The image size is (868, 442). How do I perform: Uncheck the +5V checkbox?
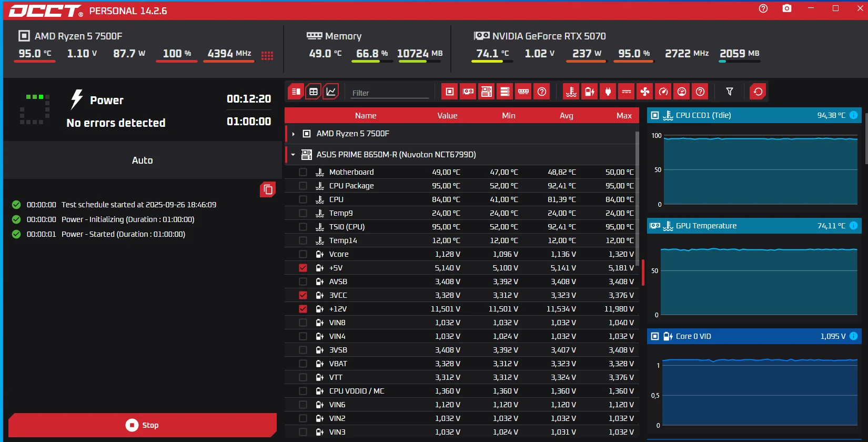(x=303, y=268)
